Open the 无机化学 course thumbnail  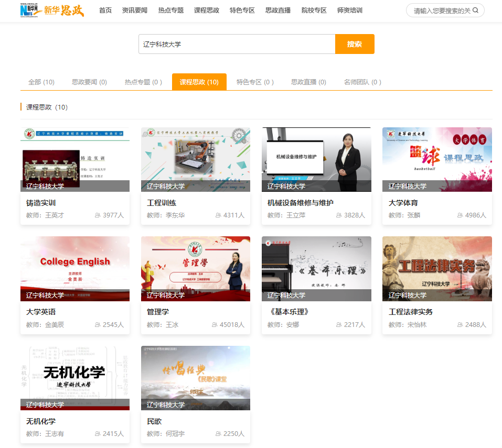75,378
